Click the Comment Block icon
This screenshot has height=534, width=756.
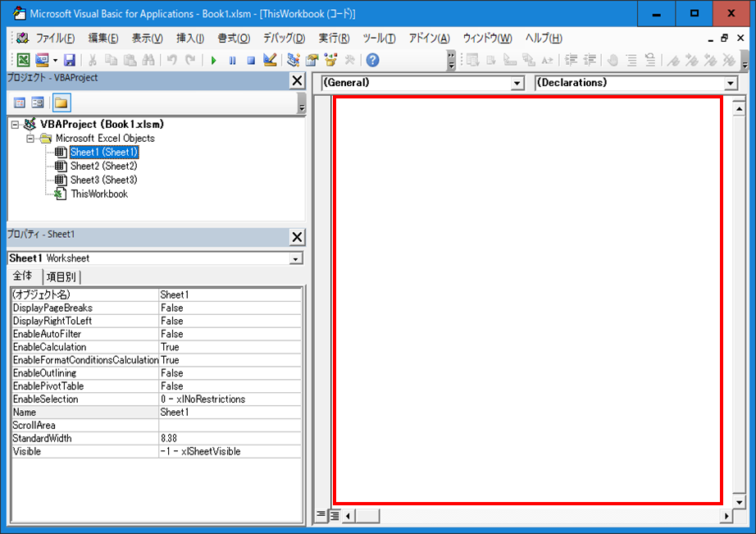pos(631,60)
